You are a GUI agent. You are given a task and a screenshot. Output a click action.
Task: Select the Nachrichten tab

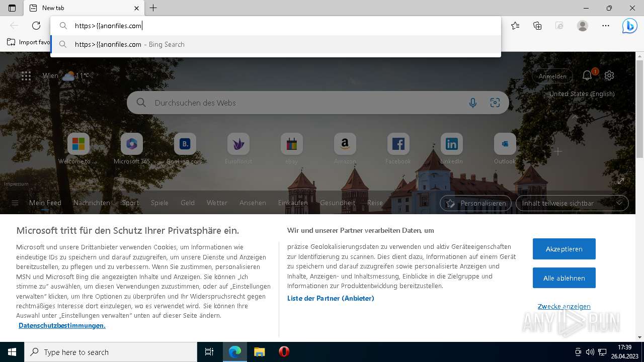click(92, 203)
